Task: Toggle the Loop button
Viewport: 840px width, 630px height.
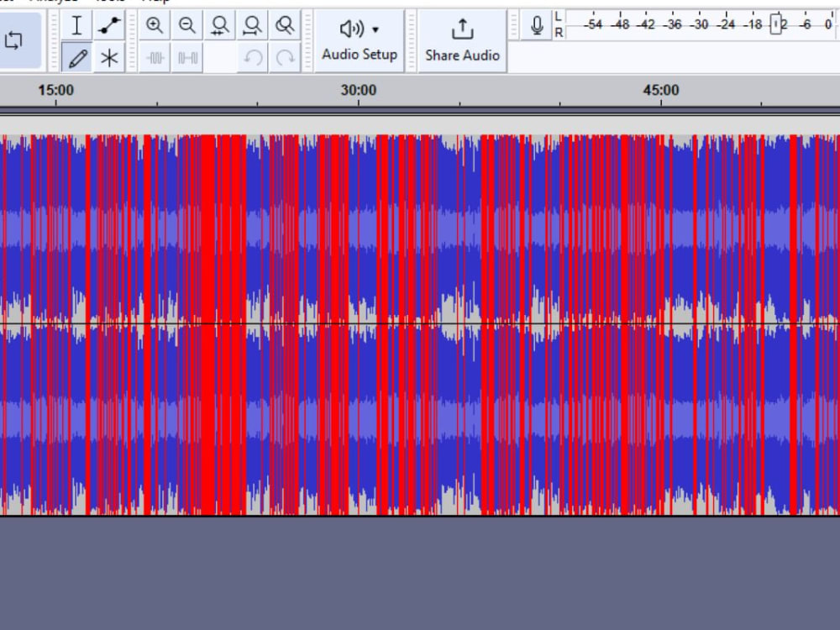Action: tap(15, 40)
